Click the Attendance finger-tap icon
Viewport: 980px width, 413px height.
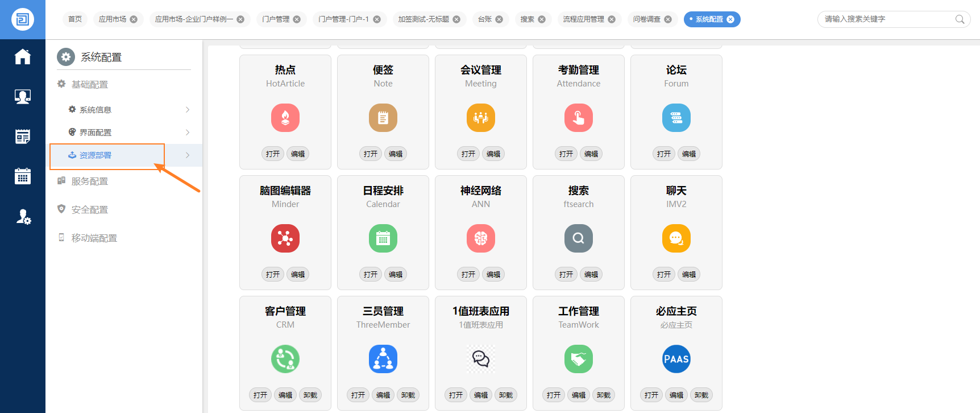(x=579, y=118)
